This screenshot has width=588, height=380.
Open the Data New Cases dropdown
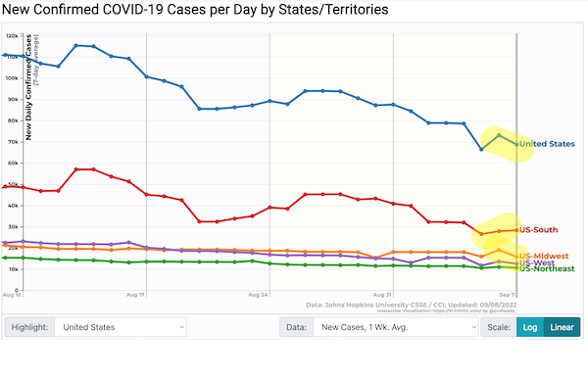(x=395, y=327)
